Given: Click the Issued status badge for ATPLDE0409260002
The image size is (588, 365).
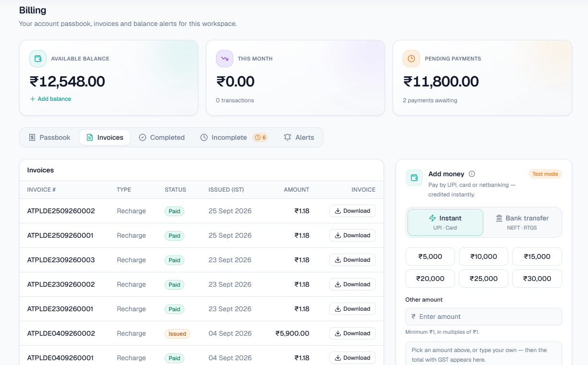Looking at the screenshot, I should tap(177, 334).
